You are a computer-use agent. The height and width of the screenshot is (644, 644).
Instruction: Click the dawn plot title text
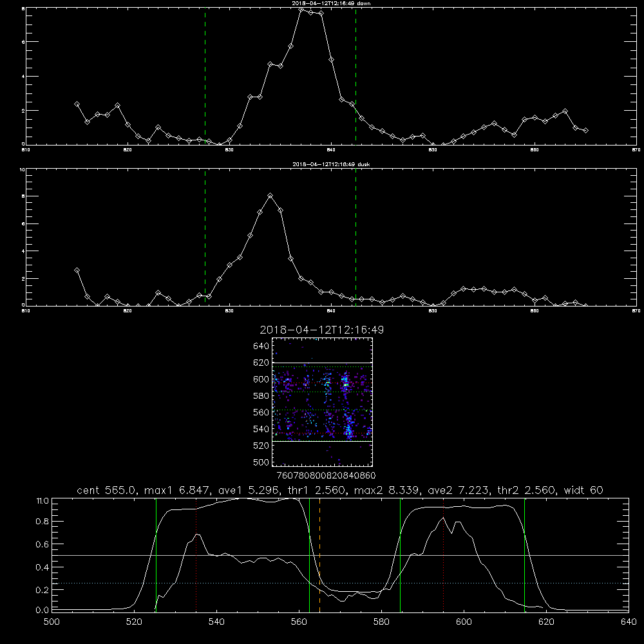(331, 3)
